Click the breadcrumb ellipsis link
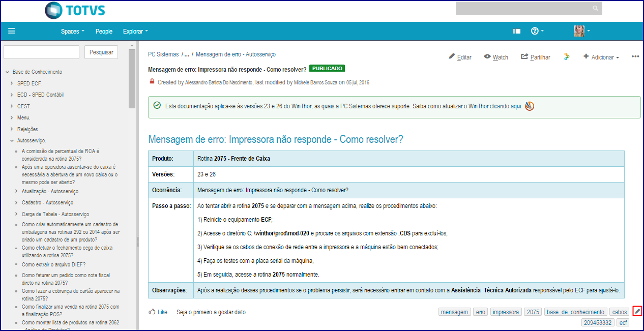Screen dimensions: 644x331 point(187,54)
